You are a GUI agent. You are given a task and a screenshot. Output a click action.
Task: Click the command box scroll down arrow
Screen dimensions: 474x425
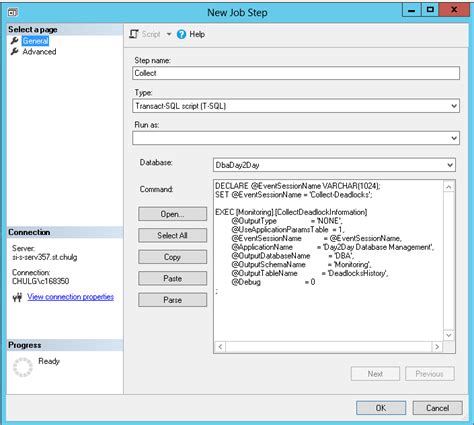pyautogui.click(x=449, y=335)
